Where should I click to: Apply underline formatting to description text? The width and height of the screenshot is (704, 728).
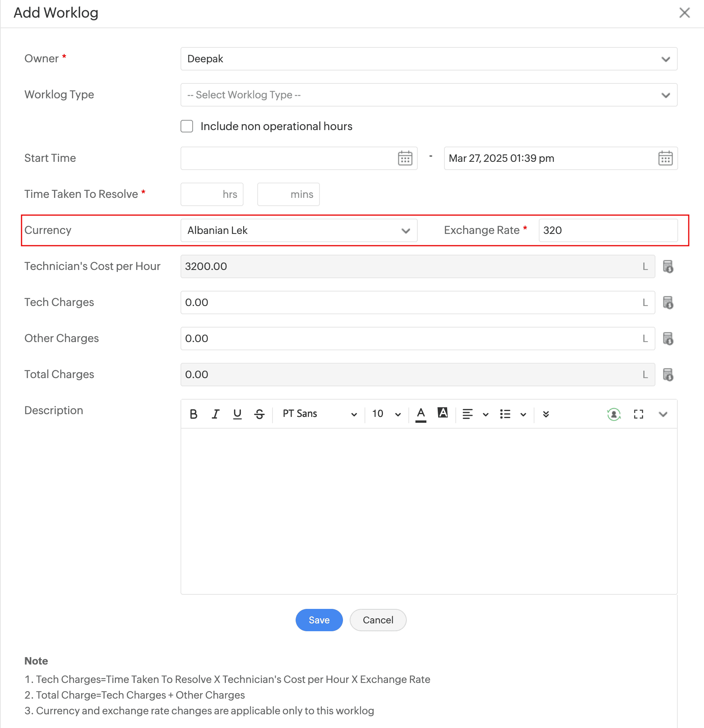click(x=237, y=414)
